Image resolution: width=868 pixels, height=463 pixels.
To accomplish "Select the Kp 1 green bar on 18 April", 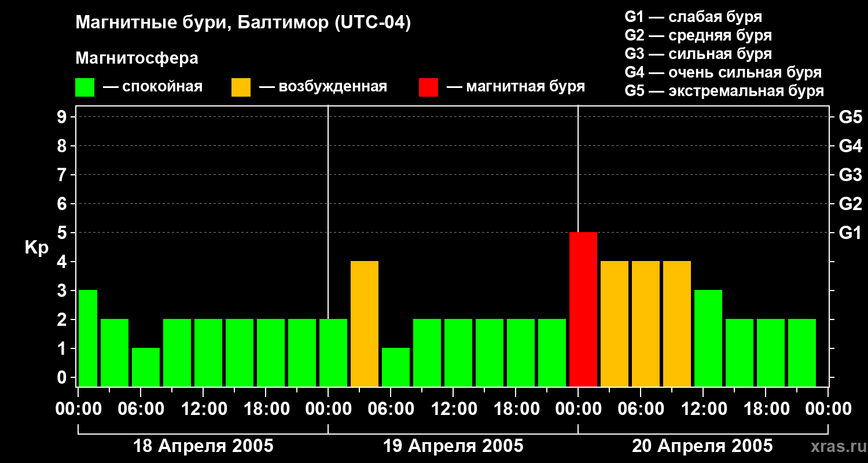I will click(146, 367).
